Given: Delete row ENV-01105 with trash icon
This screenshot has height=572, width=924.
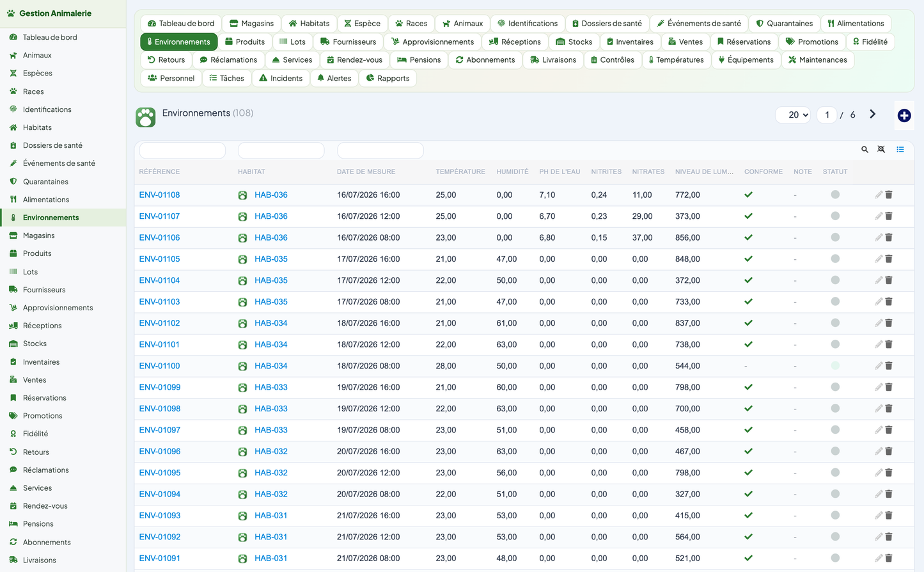Looking at the screenshot, I should click(889, 259).
